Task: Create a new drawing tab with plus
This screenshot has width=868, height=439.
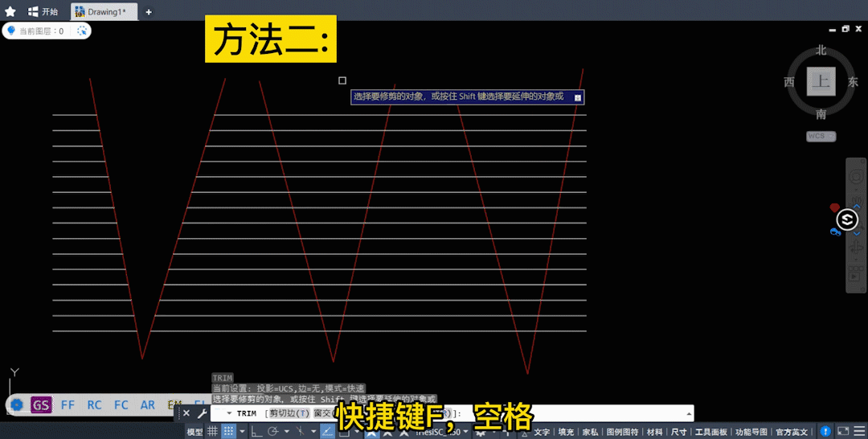Action: click(x=149, y=11)
